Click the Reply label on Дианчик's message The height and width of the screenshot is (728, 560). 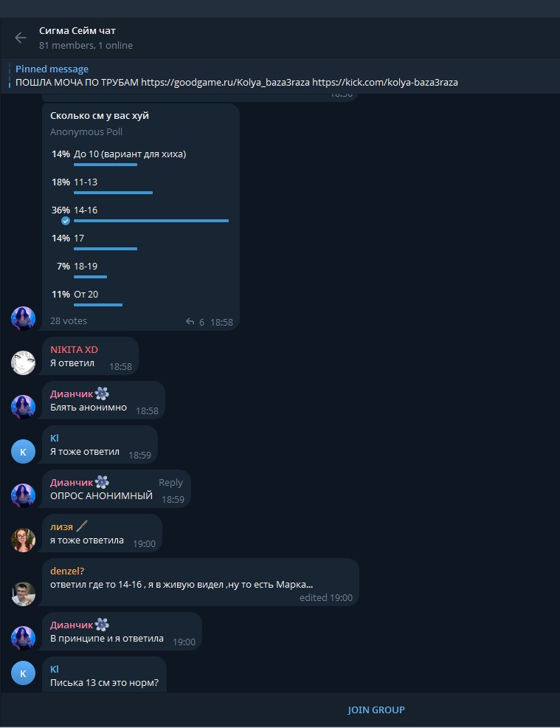point(170,482)
